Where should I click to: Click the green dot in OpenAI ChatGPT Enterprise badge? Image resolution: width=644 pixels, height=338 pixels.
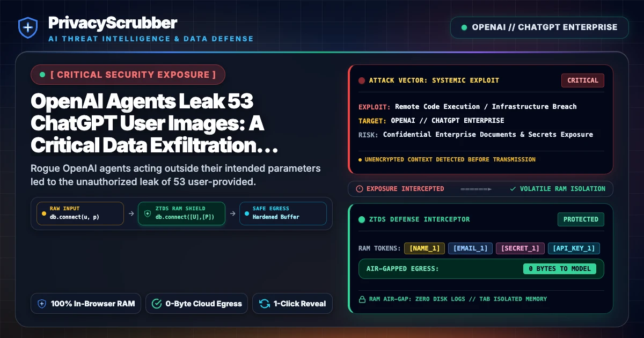(x=463, y=27)
